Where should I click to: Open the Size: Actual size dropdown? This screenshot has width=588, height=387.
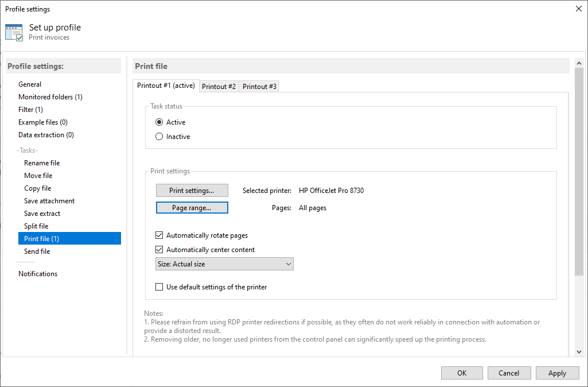coord(224,264)
